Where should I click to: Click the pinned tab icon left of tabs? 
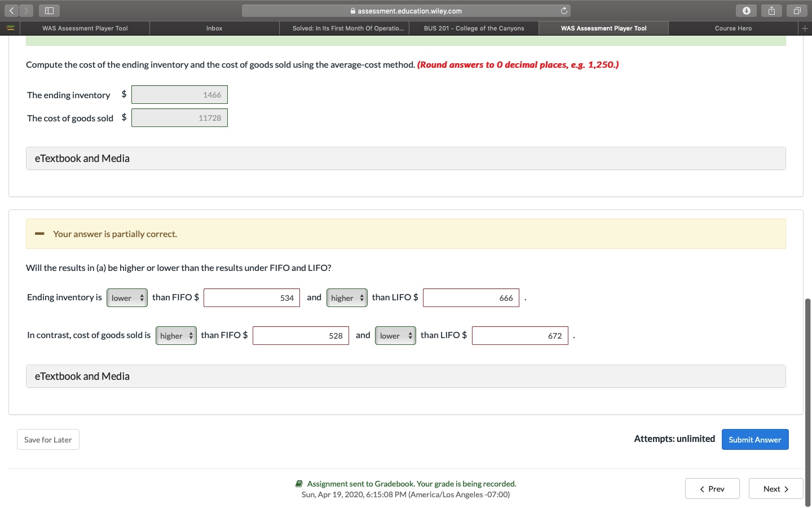pos(10,28)
